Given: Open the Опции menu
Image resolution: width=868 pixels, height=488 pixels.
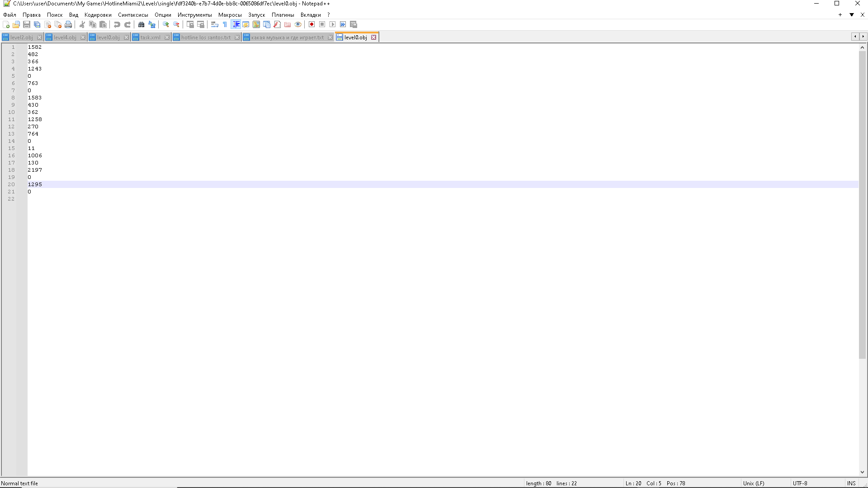Looking at the screenshot, I should [163, 15].
